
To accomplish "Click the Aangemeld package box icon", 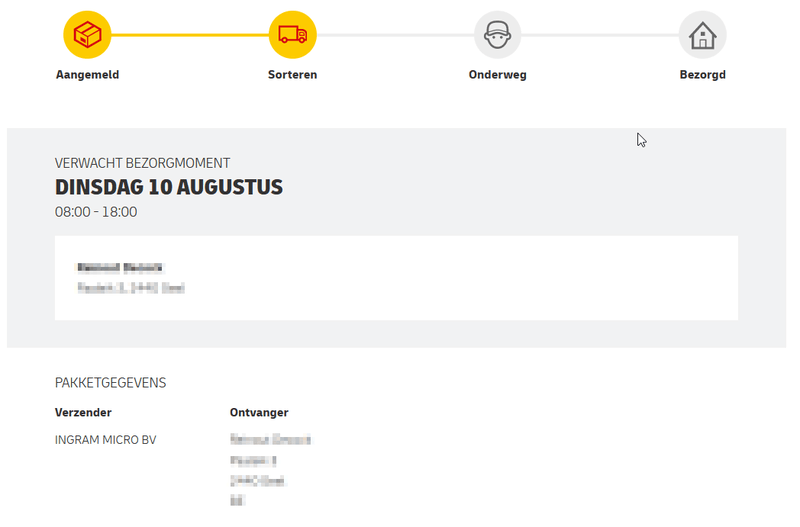I will (87, 35).
